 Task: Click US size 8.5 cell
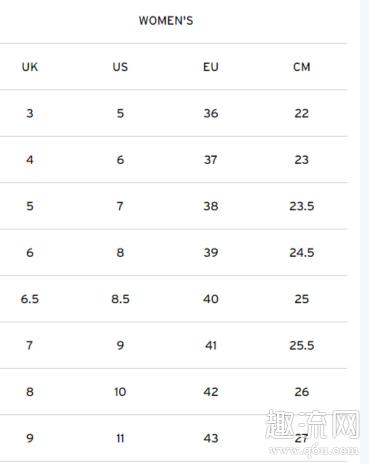120,299
